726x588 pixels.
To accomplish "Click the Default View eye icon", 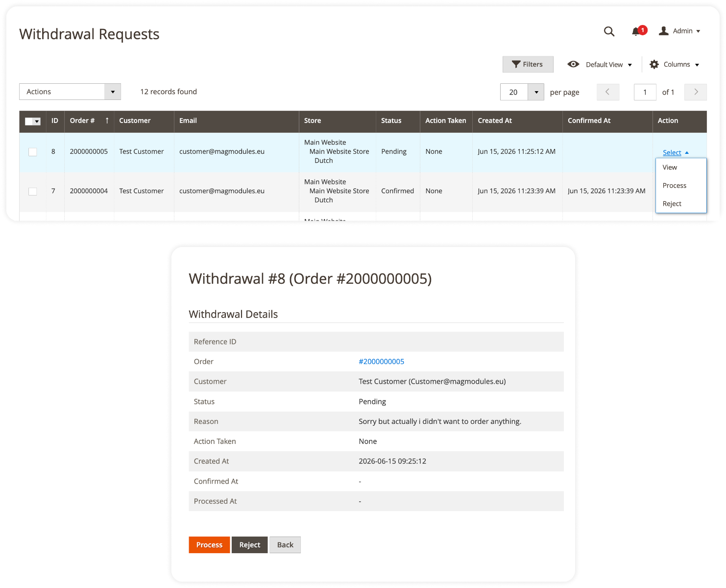I will (573, 64).
